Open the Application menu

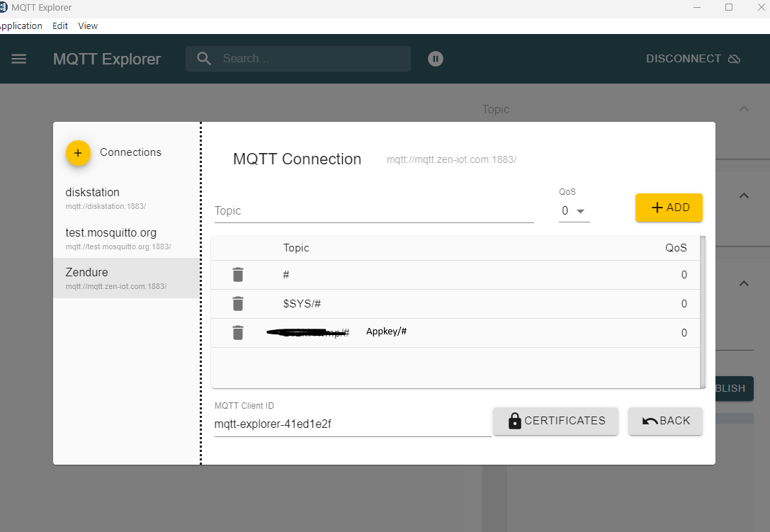20,26
